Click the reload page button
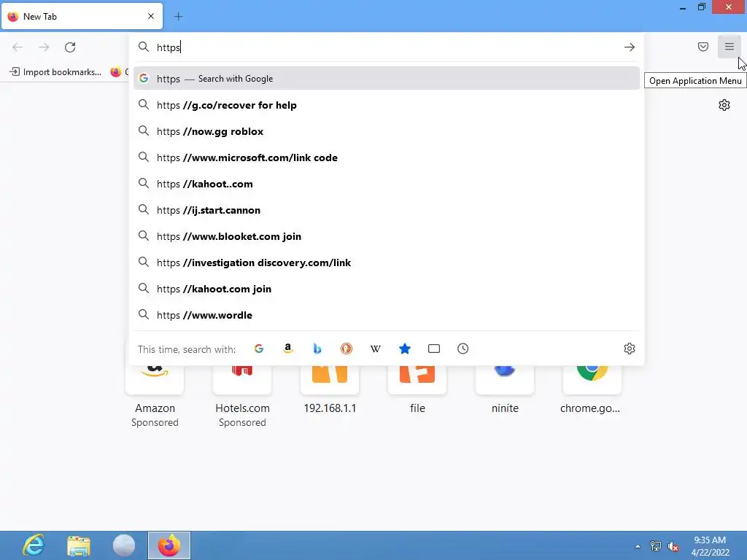Screen dimensions: 747x560 pyautogui.click(x=70, y=47)
